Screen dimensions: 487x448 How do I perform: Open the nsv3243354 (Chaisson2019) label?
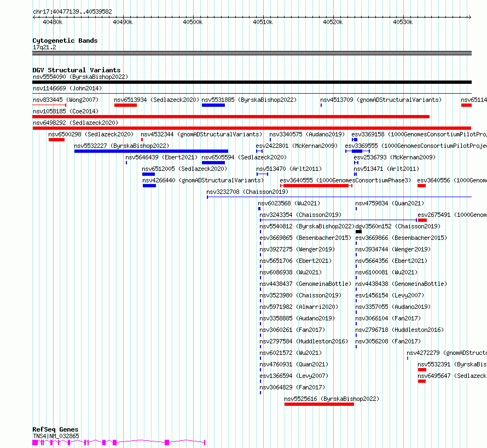[x=300, y=215]
